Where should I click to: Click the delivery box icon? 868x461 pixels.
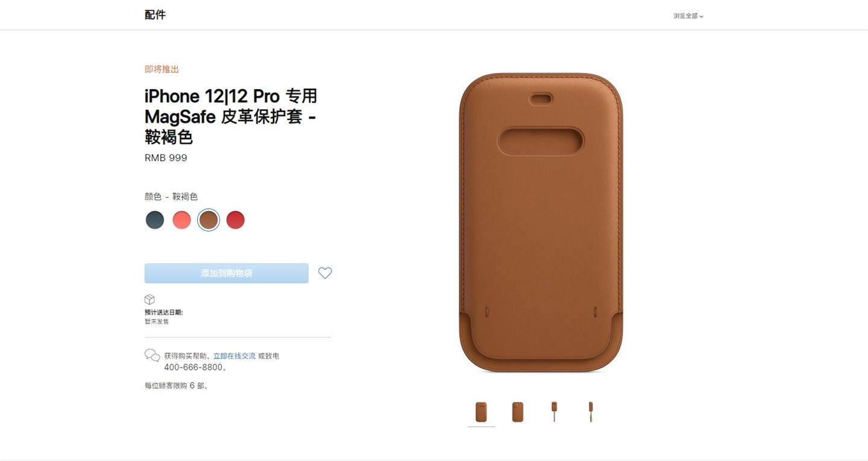coord(149,299)
